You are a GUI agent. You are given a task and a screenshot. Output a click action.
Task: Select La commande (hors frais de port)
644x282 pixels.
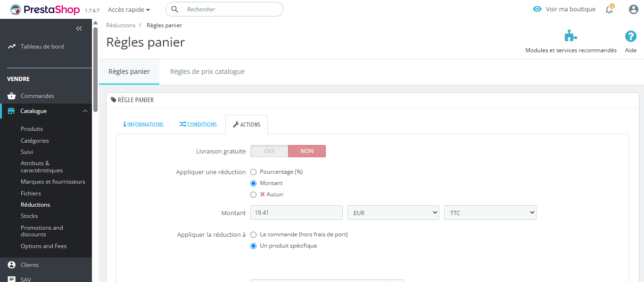[x=254, y=234]
